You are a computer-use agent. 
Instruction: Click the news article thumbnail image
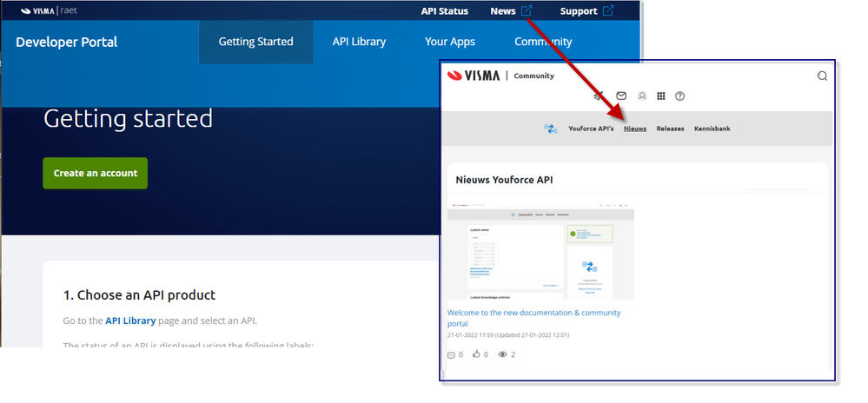[x=540, y=251]
